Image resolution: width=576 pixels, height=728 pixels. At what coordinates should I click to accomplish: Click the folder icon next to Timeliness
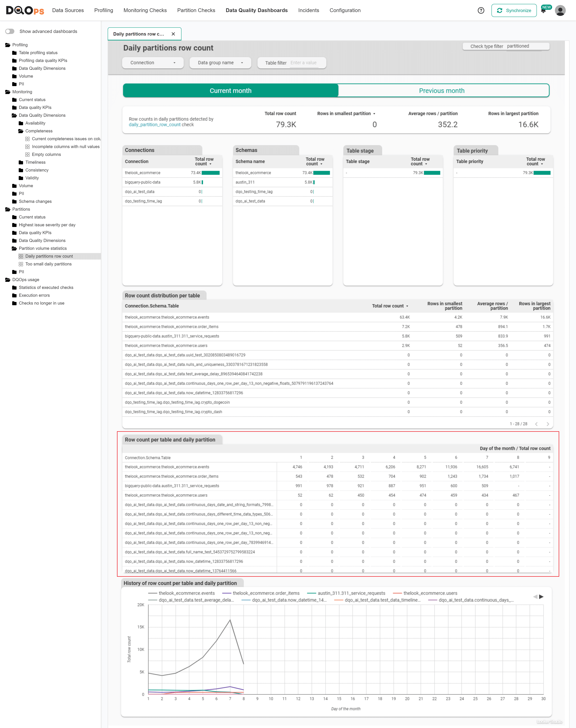pos(21,162)
